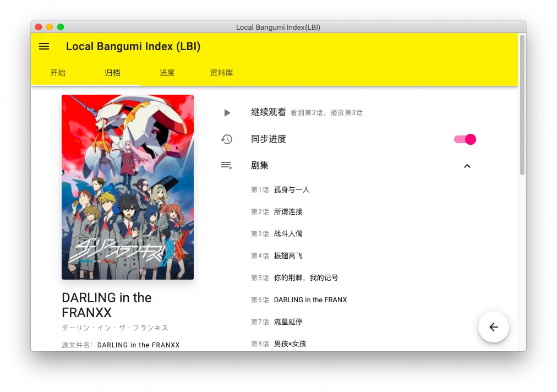Open the hamburger navigation menu

pos(44,46)
